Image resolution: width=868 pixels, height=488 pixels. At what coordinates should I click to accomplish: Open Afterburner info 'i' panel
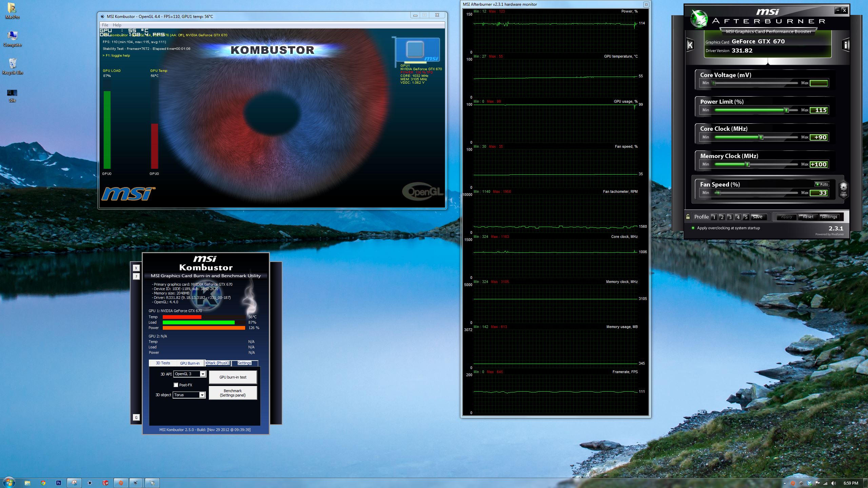846,45
